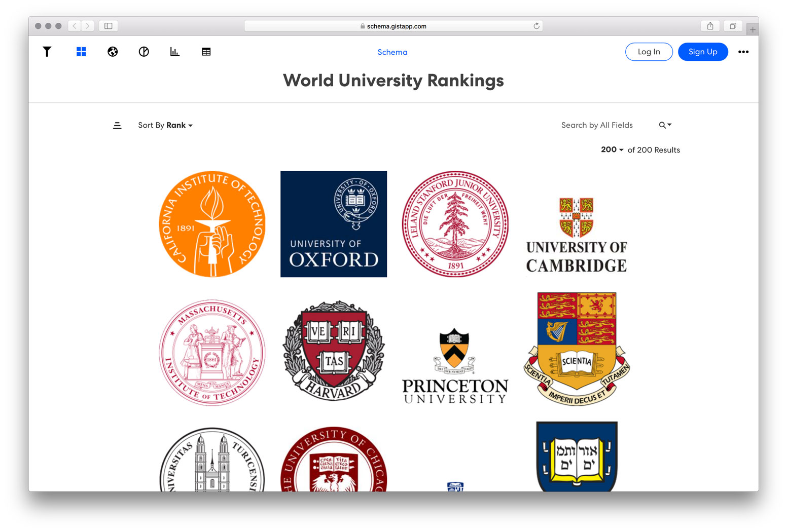This screenshot has height=532, width=787.
Task: Click the Safari Share button
Action: (710, 26)
